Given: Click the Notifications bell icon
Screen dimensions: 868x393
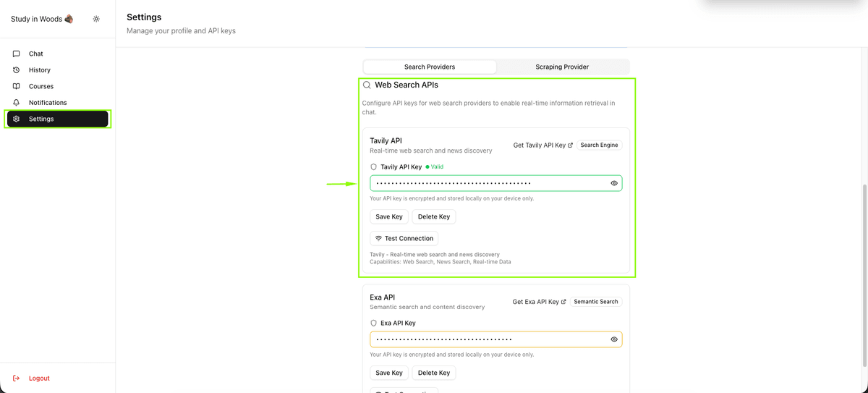Looking at the screenshot, I should point(17,103).
